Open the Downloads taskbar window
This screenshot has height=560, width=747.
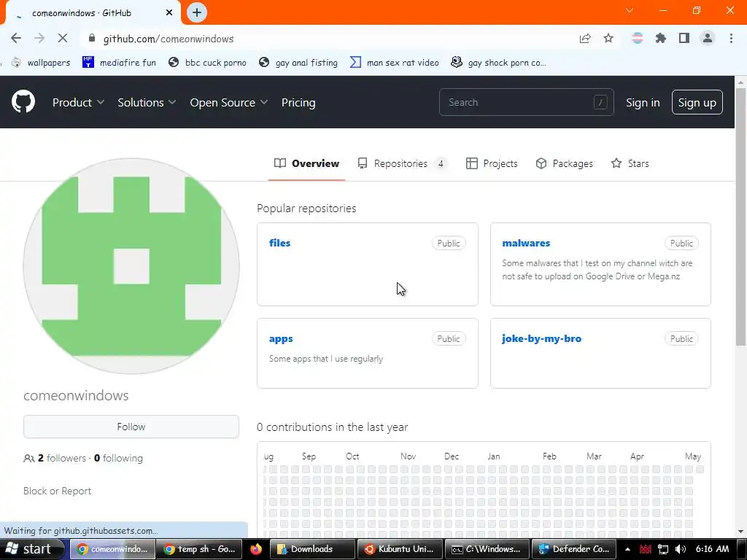pos(312,549)
